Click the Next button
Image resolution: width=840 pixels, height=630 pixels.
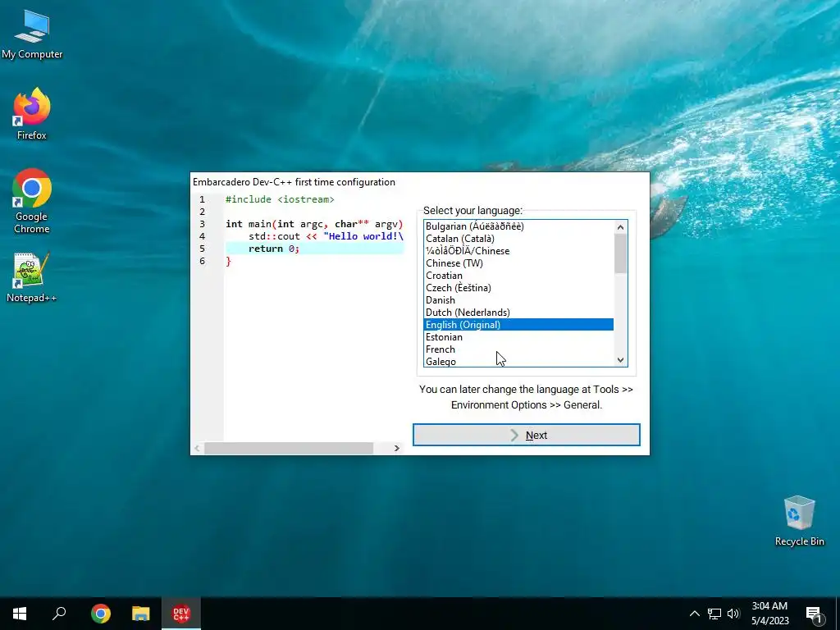tap(526, 435)
